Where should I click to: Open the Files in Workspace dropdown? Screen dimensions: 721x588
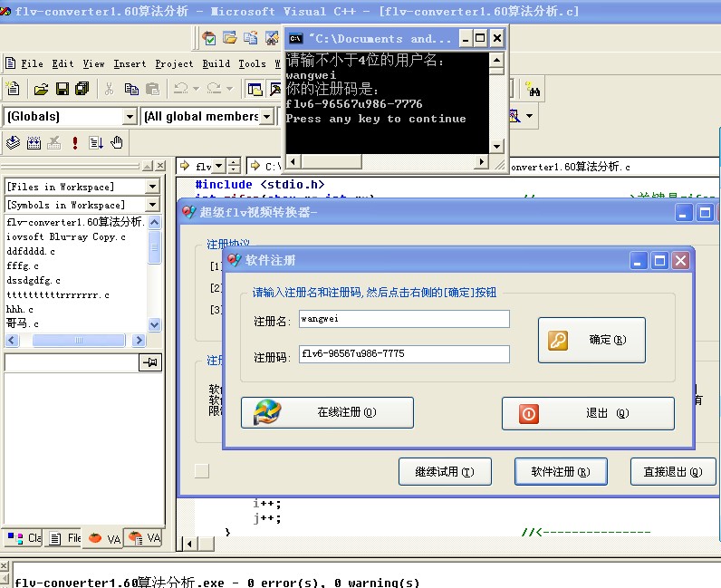152,186
